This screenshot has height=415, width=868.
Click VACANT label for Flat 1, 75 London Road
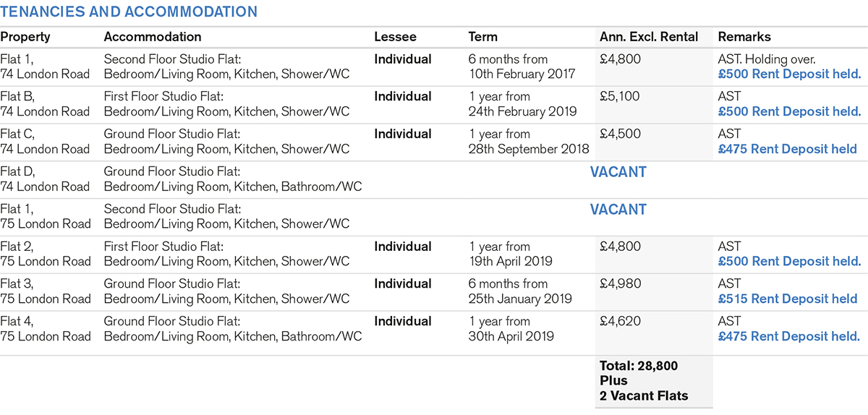618,210
